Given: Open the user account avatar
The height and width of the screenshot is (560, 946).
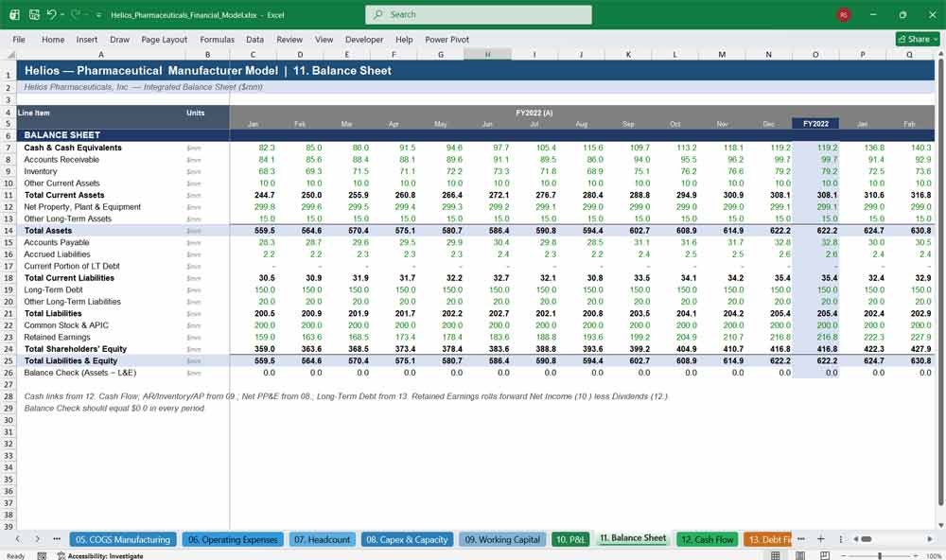Looking at the screenshot, I should (844, 14).
